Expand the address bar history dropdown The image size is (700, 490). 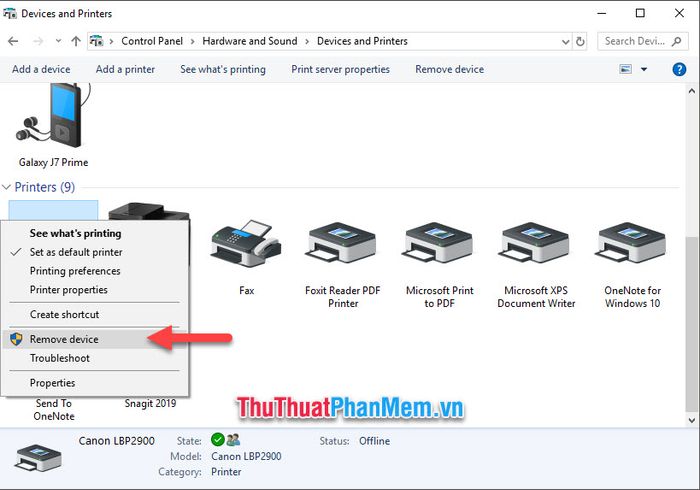(x=565, y=42)
